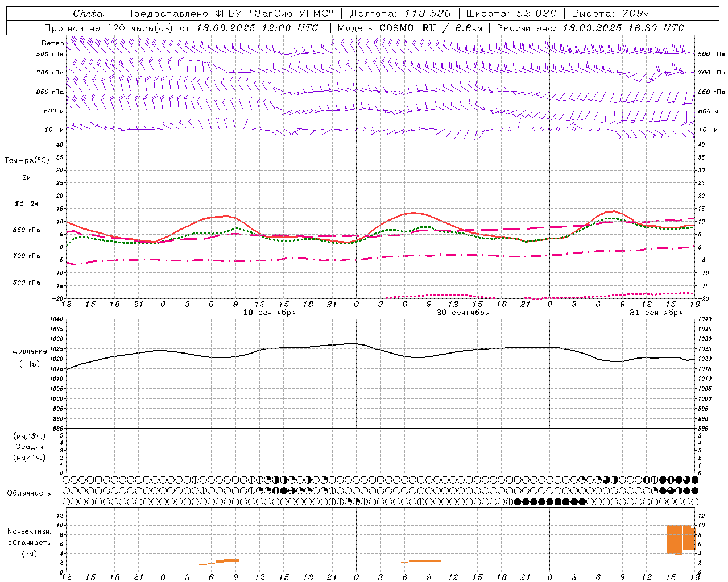This screenshot has width=728, height=582.
Task: Click the '(мм/1ч.)' precipitation unit label
Action: (30, 458)
